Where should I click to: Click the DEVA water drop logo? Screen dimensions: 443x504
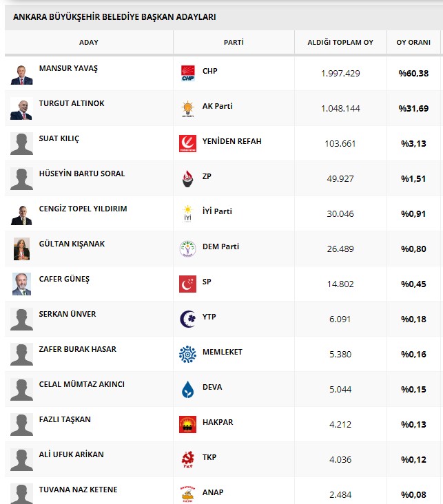(x=187, y=389)
